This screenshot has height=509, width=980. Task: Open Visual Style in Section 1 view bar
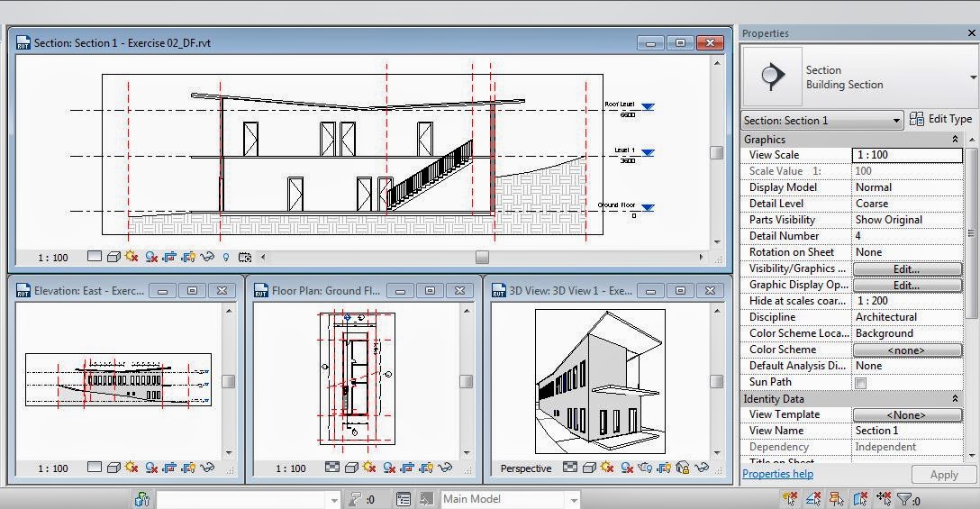pos(113,257)
